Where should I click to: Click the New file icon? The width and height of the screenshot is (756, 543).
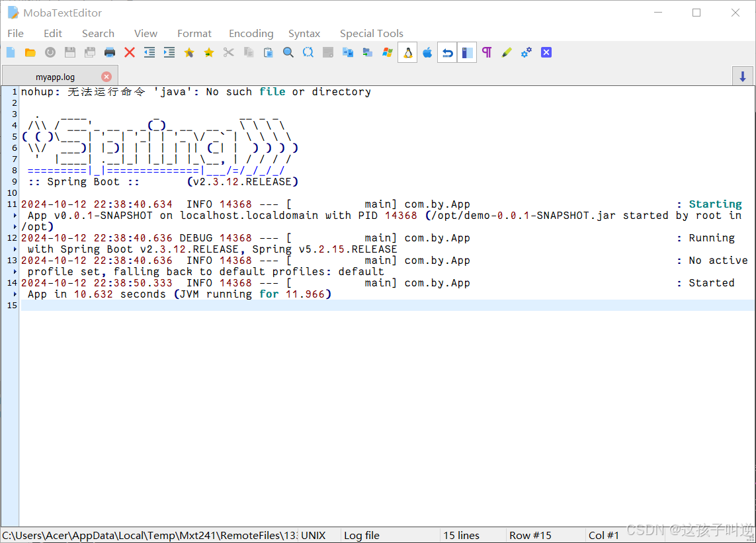tap(11, 52)
